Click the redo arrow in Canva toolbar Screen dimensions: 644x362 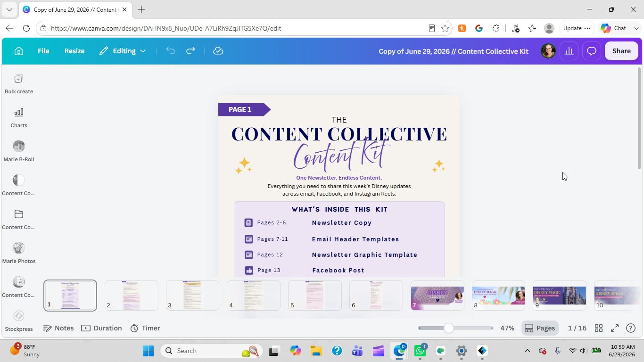point(190,51)
